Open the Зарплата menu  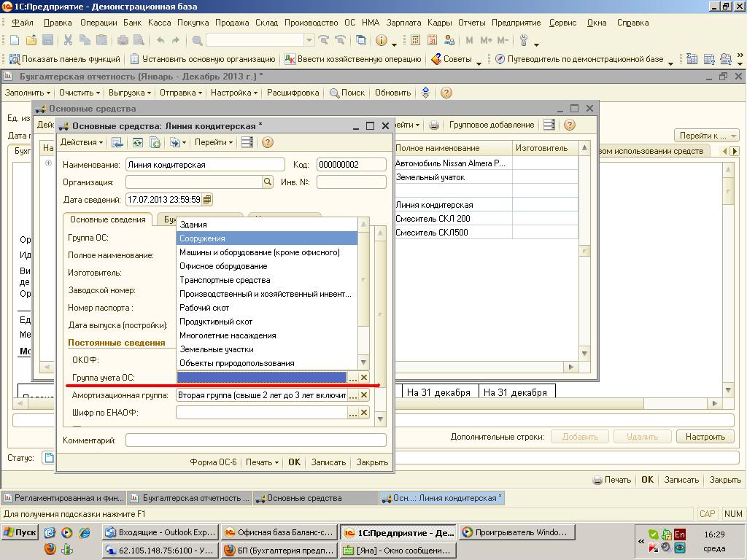403,23
